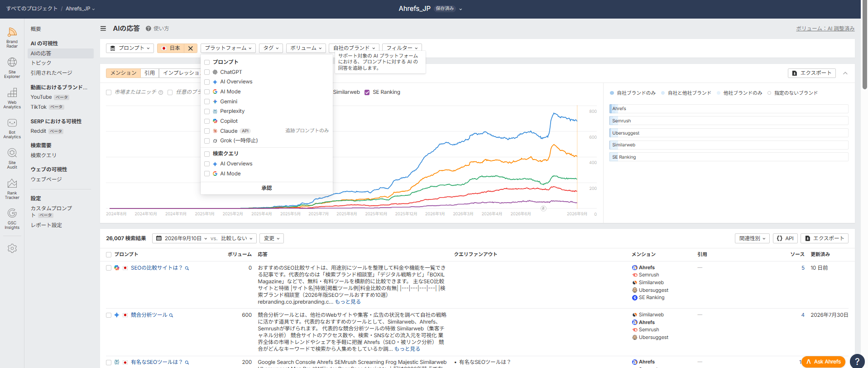Click the エクスポート button above the chart
868x368 pixels.
pyautogui.click(x=812, y=73)
